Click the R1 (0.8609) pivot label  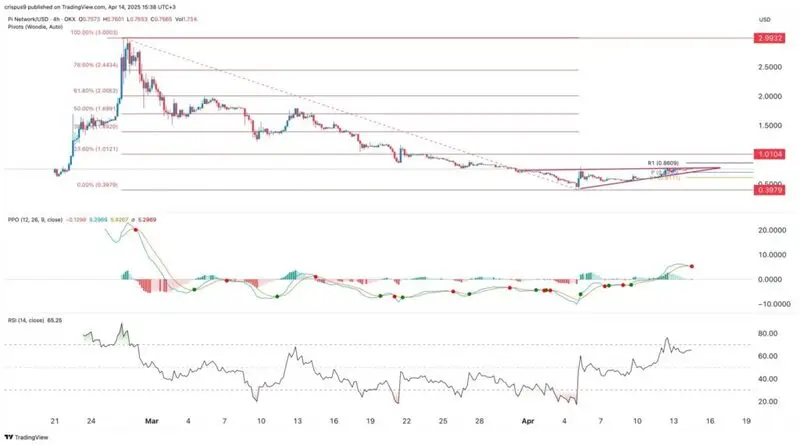click(x=663, y=163)
